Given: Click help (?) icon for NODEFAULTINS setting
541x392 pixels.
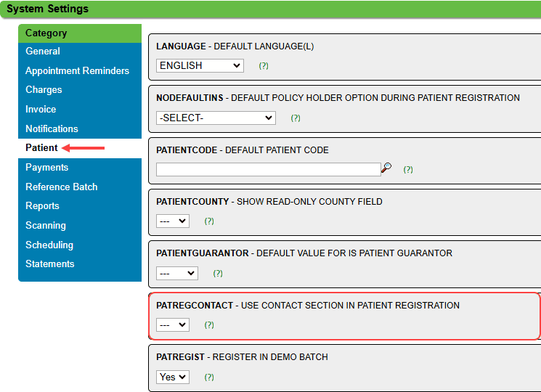Looking at the screenshot, I should [296, 118].
